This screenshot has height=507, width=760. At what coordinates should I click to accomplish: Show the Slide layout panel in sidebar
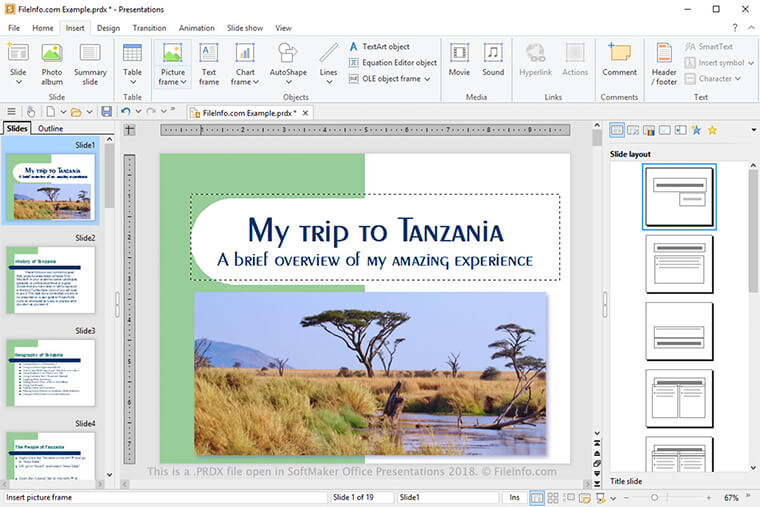[617, 130]
